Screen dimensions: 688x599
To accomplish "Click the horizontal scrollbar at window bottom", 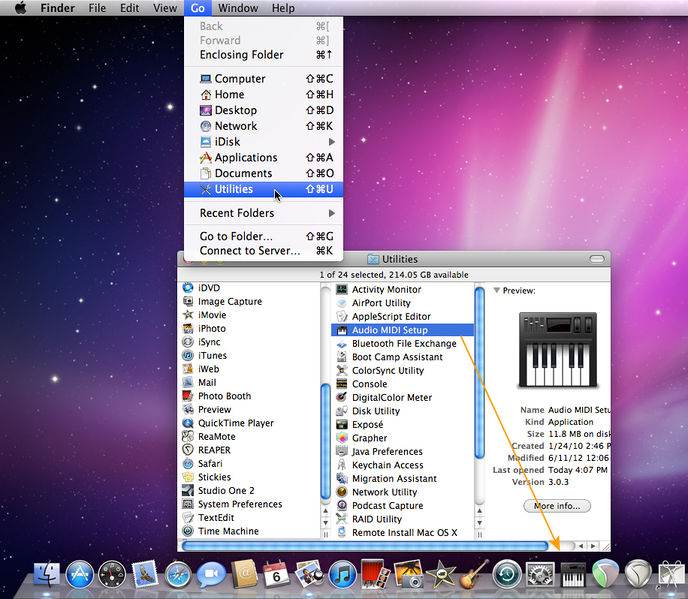I will tap(365, 546).
